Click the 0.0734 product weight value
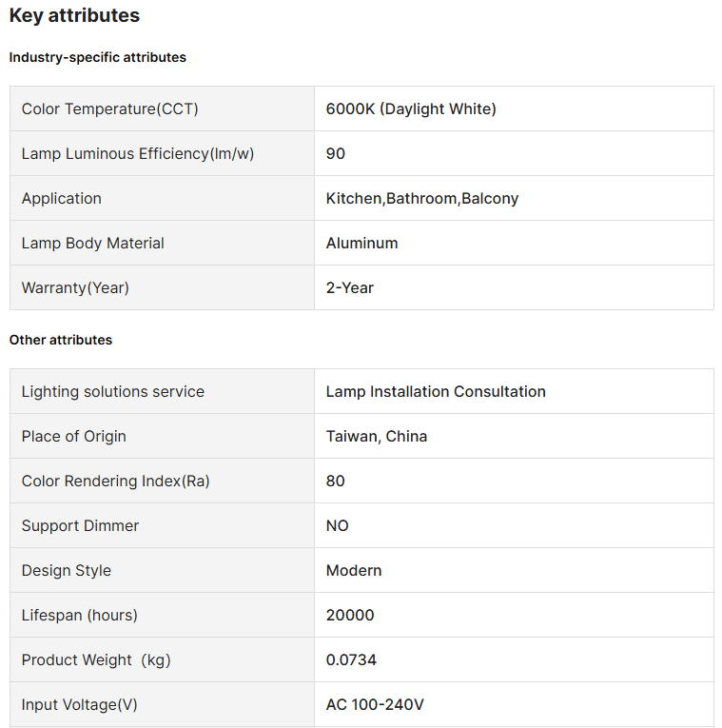 coord(351,659)
